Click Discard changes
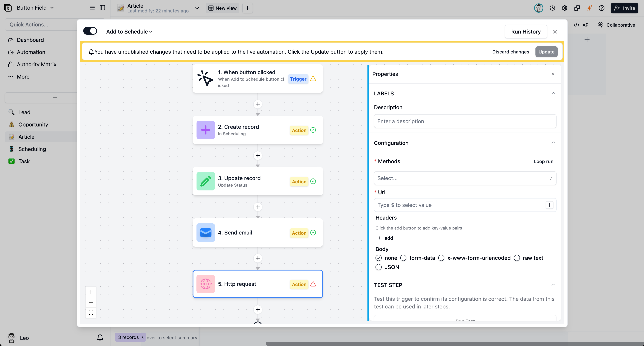 tap(511, 52)
